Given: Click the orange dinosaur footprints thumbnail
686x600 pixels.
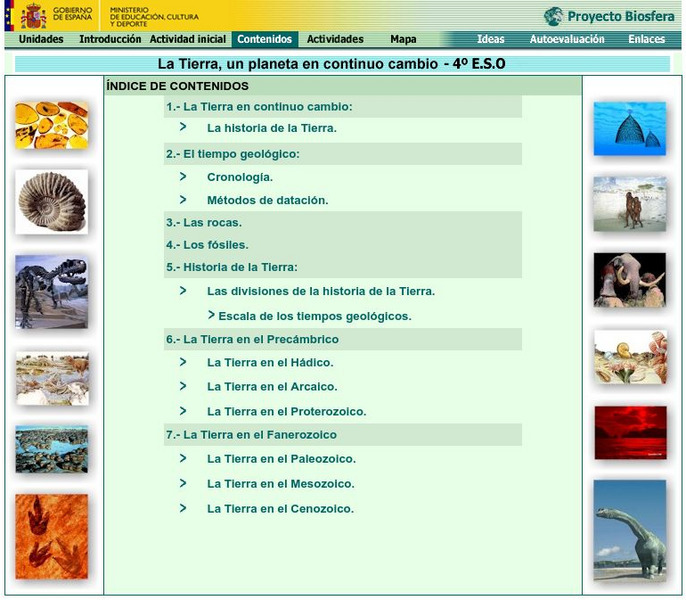Looking at the screenshot, I should (x=52, y=537).
